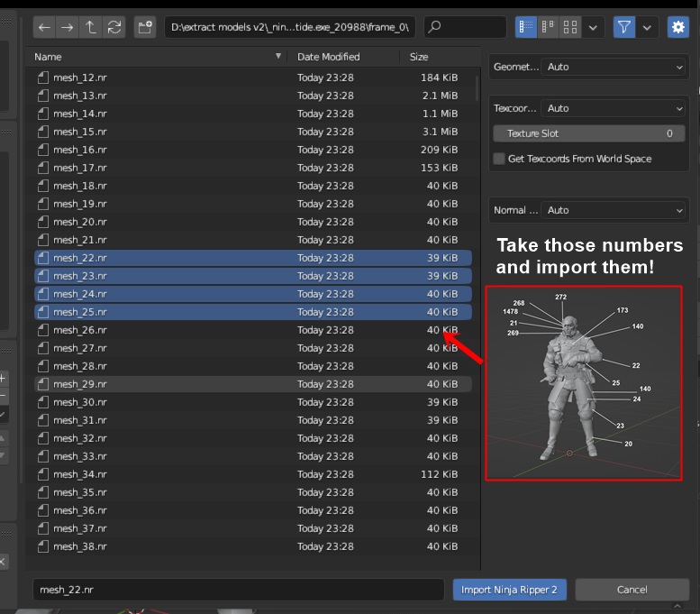Switch to horizontal list display mode
Image resolution: width=700 pixels, height=614 pixels.
(x=548, y=27)
